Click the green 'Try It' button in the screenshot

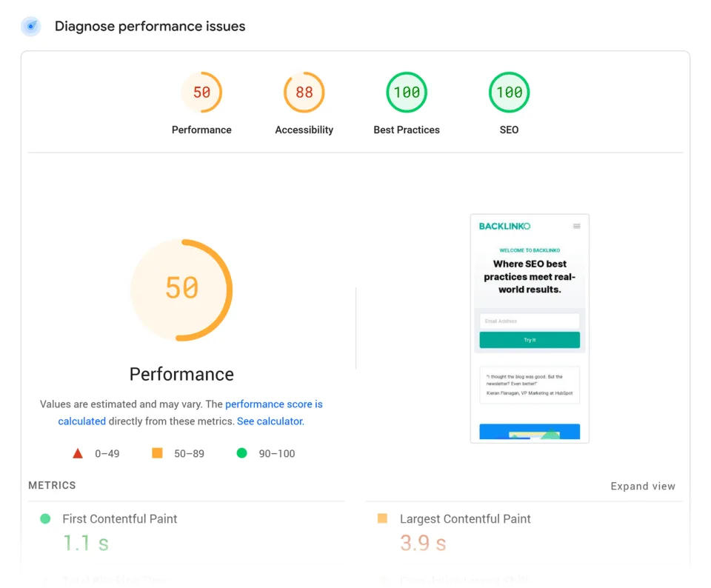[x=530, y=340]
